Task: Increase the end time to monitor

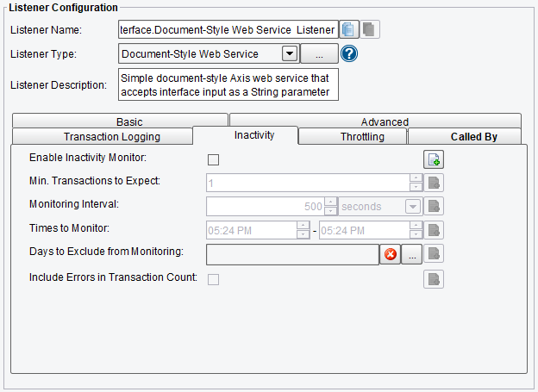Action: (x=416, y=226)
